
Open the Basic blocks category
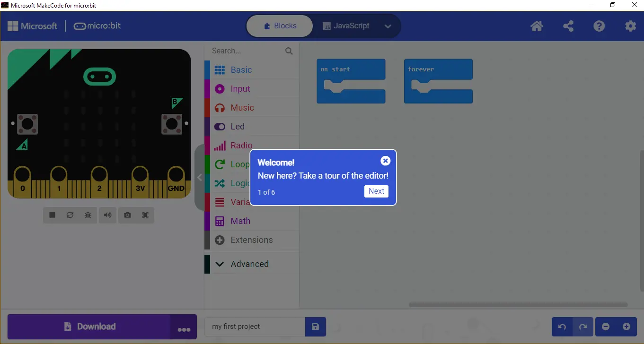(x=252, y=70)
